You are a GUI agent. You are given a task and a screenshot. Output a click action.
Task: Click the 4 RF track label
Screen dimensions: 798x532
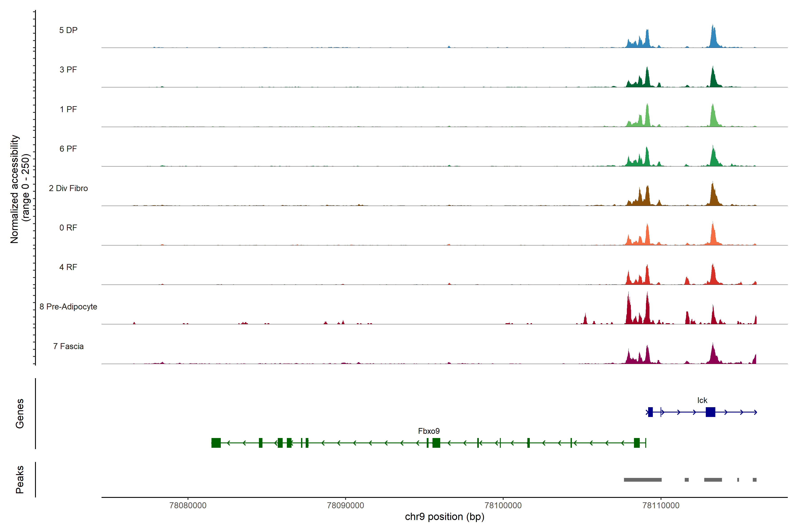[68, 267]
